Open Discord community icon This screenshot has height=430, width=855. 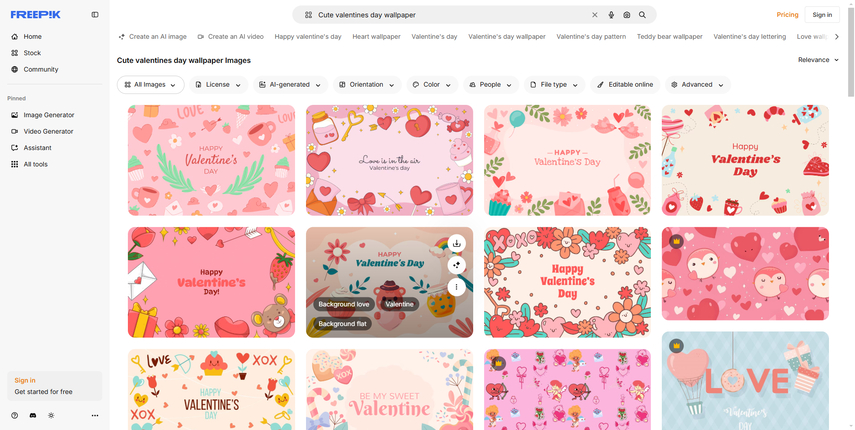click(x=33, y=415)
